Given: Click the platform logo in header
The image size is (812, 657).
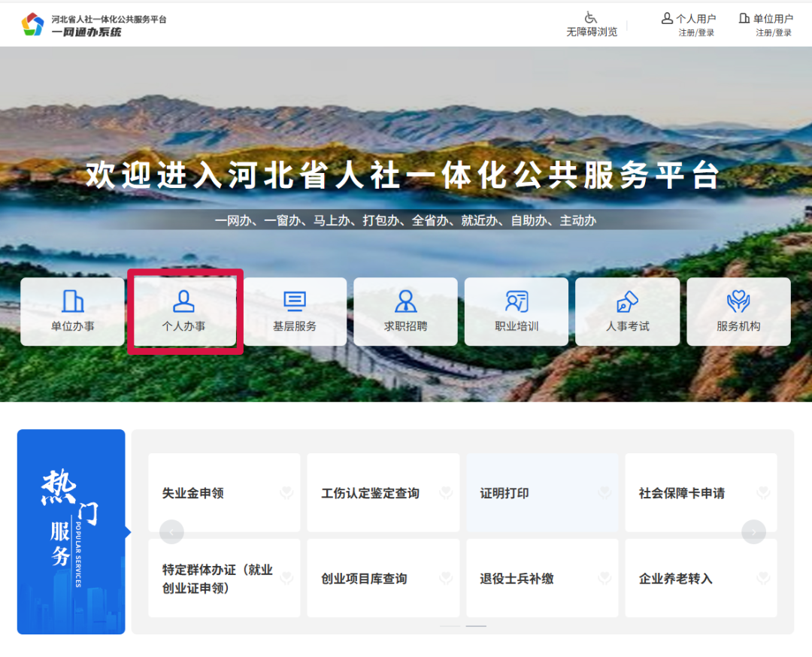Looking at the screenshot, I should click(x=33, y=24).
